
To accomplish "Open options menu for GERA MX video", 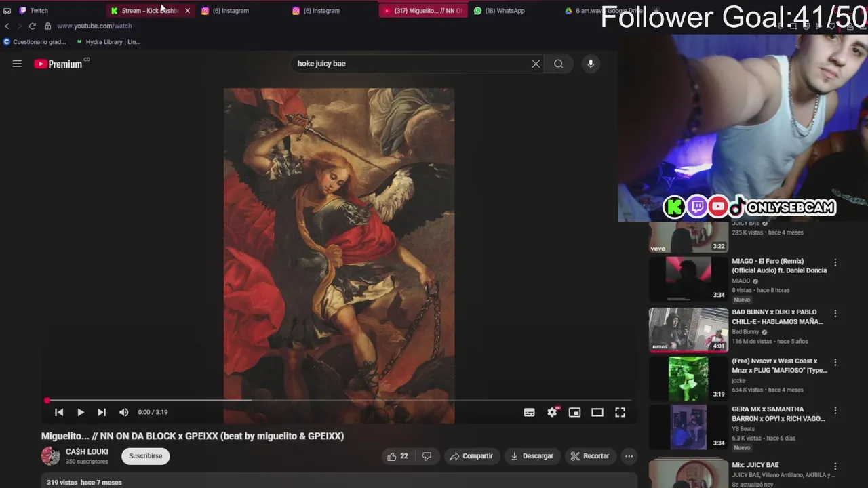I will coord(835,411).
